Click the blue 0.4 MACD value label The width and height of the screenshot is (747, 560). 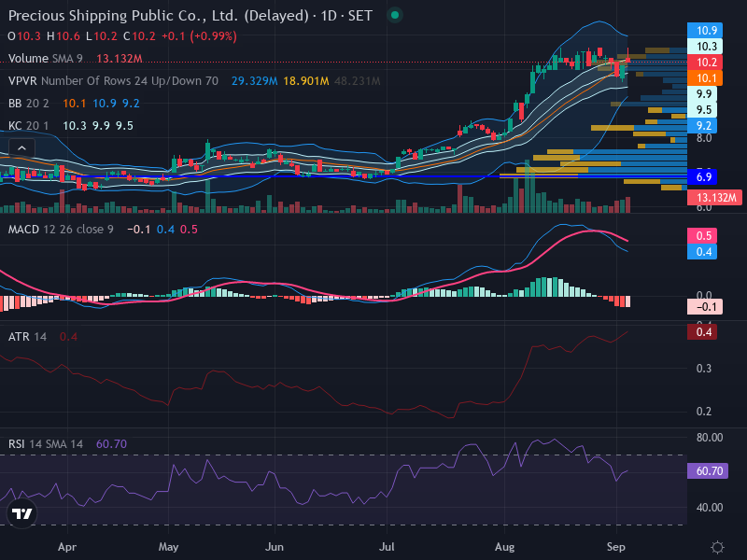(702, 251)
